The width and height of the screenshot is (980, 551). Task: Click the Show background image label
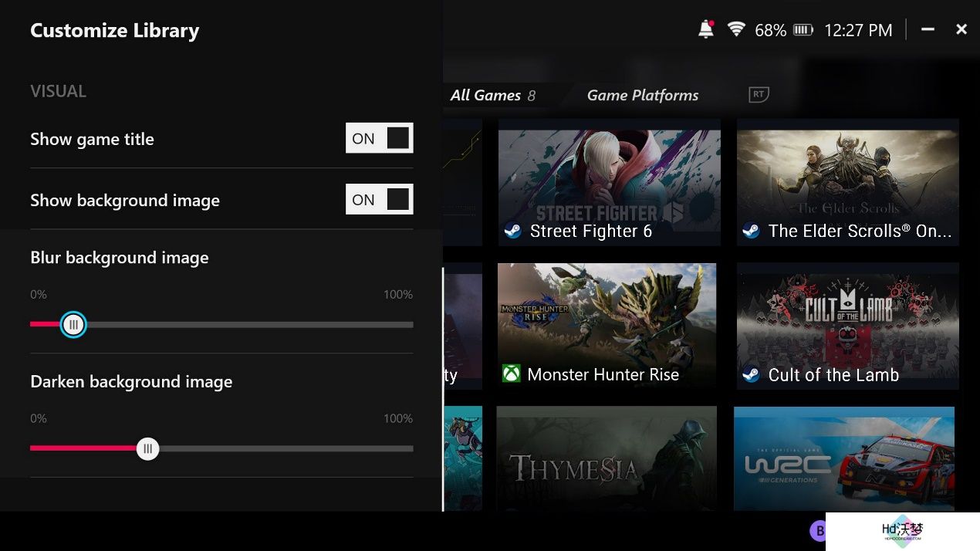click(125, 201)
